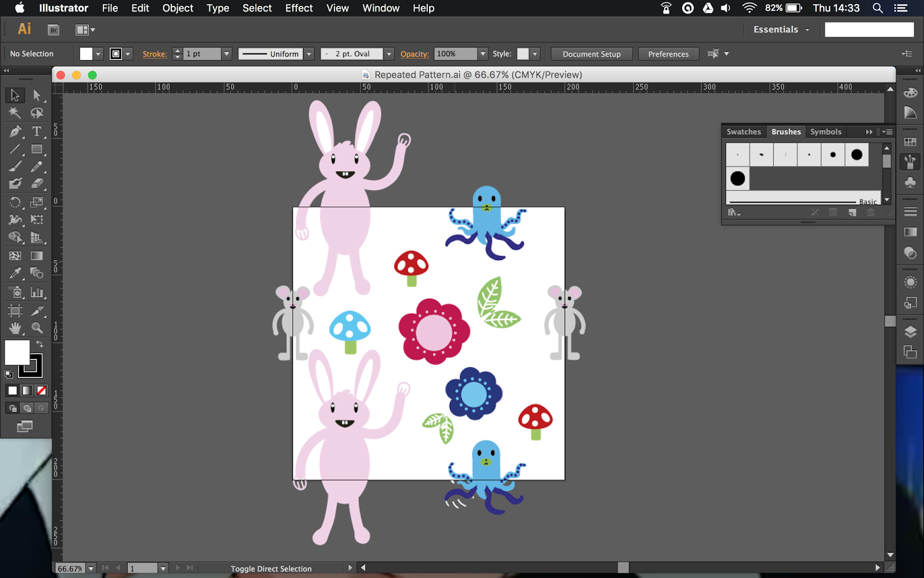
Task: Open the Essentials workspace switcher
Action: pos(781,29)
